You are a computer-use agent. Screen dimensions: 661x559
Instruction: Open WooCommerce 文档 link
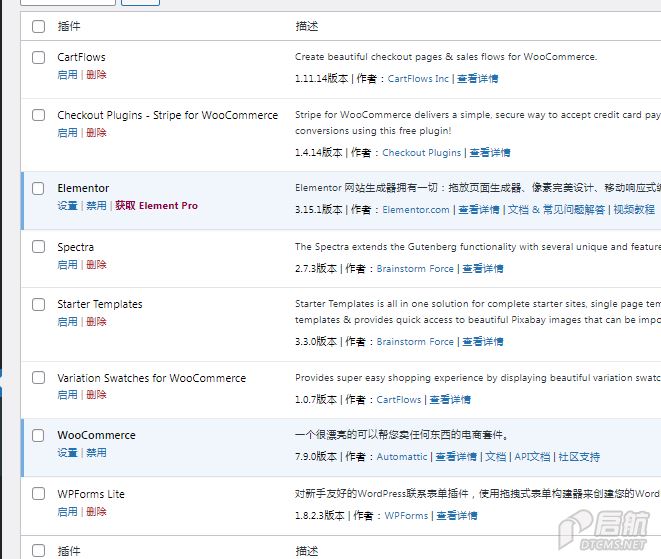(495, 457)
